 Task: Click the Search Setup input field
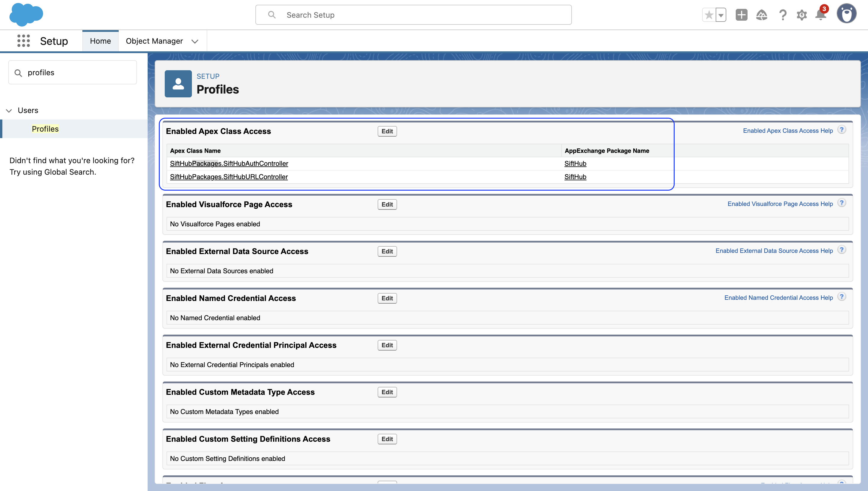pyautogui.click(x=413, y=15)
